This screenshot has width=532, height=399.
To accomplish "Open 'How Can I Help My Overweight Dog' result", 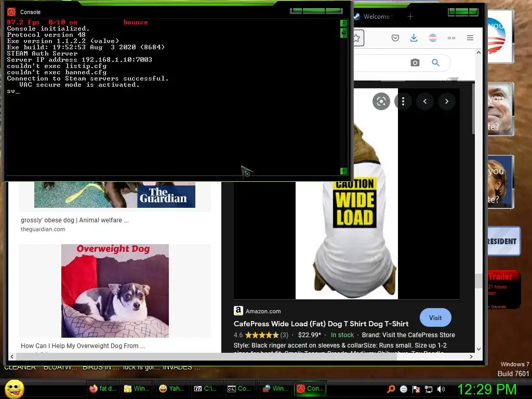I will click(83, 345).
